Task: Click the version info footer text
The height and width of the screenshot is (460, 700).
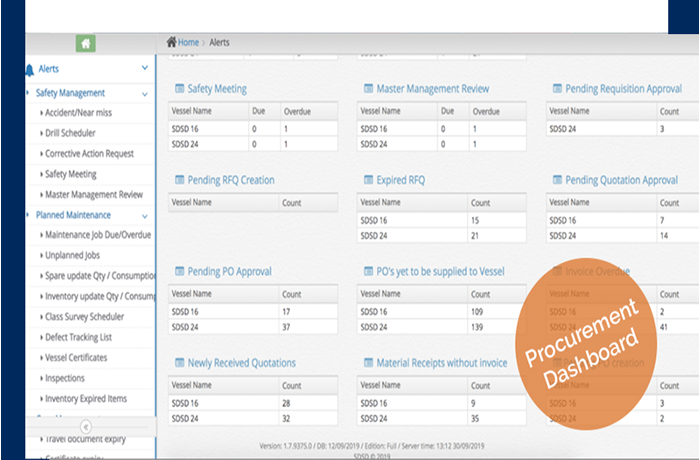Action: (371, 446)
